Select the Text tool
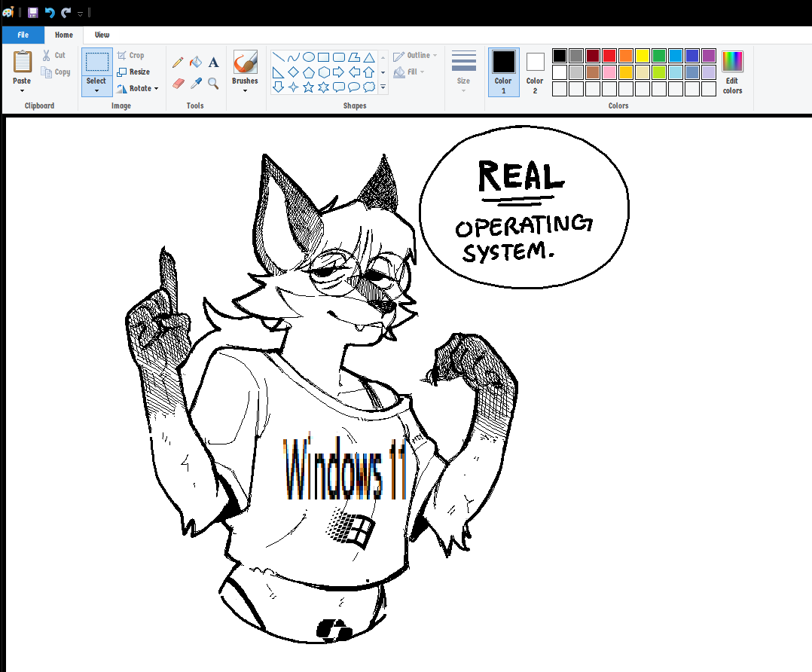 (213, 63)
